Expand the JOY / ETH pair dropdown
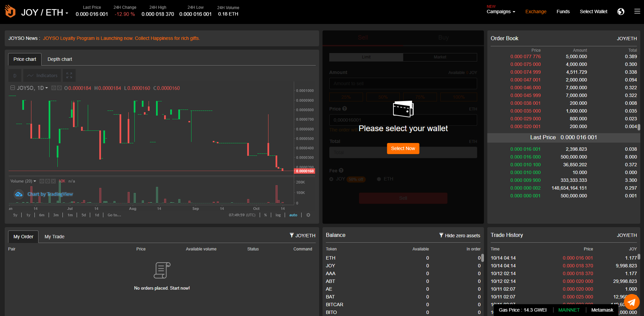Image resolution: width=644 pixels, height=316 pixels. (x=67, y=13)
